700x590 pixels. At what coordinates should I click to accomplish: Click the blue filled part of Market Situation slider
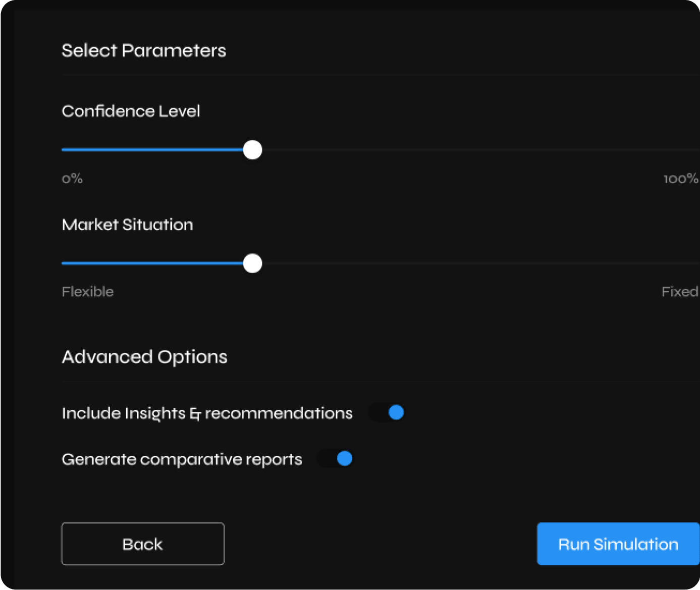tap(151, 263)
